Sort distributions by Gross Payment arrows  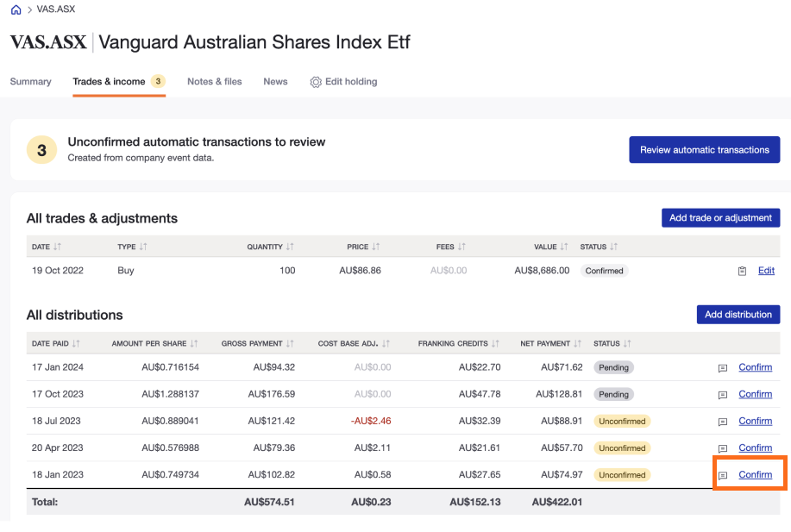(290, 343)
